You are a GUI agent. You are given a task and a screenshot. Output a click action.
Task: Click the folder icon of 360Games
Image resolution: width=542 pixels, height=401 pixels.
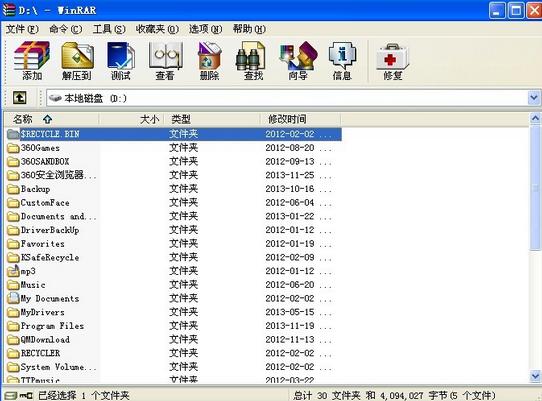click(x=13, y=148)
